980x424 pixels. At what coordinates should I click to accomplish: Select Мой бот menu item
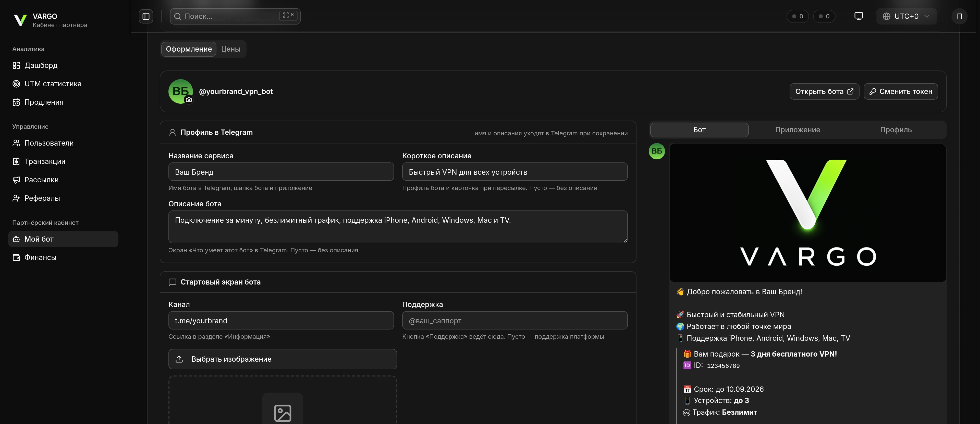(x=63, y=239)
